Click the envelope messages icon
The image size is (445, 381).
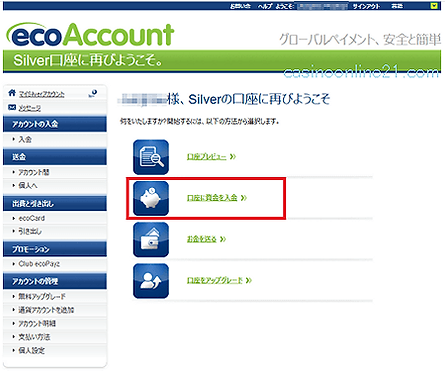(12, 107)
